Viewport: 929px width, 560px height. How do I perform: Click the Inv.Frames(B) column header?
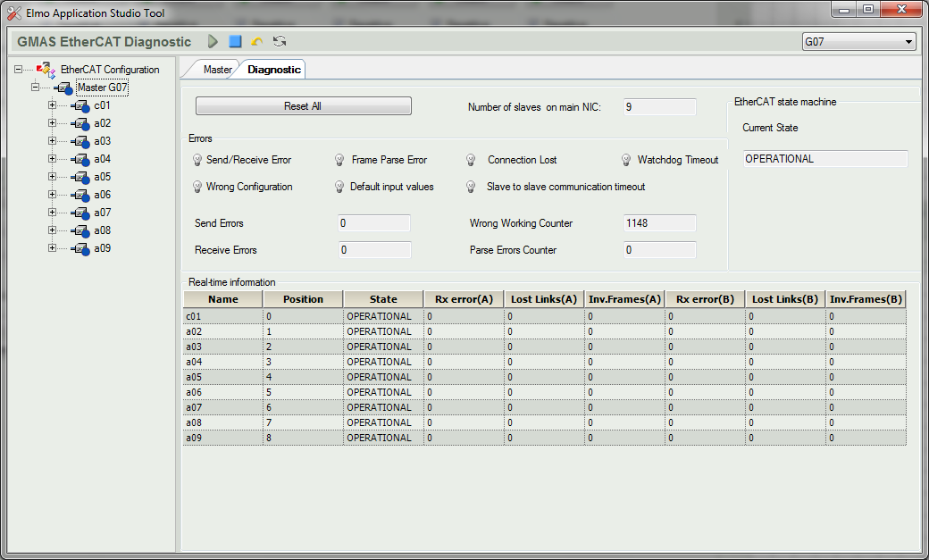click(x=866, y=299)
